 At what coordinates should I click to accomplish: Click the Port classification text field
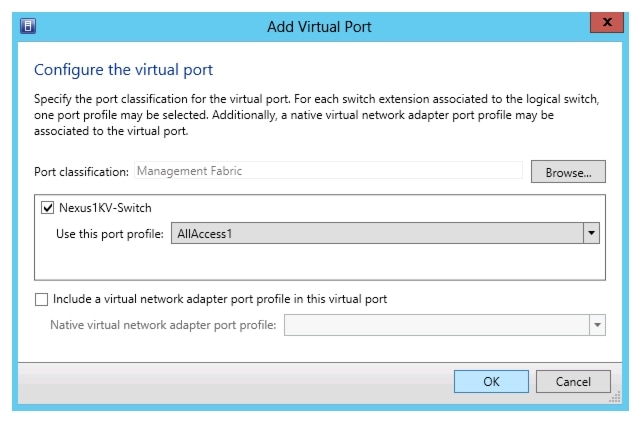pyautogui.click(x=327, y=171)
